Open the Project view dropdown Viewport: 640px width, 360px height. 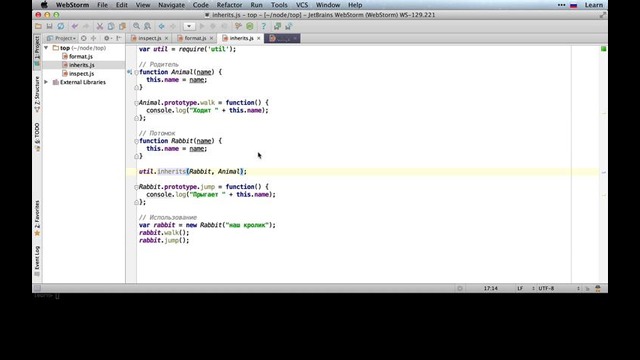(62, 38)
